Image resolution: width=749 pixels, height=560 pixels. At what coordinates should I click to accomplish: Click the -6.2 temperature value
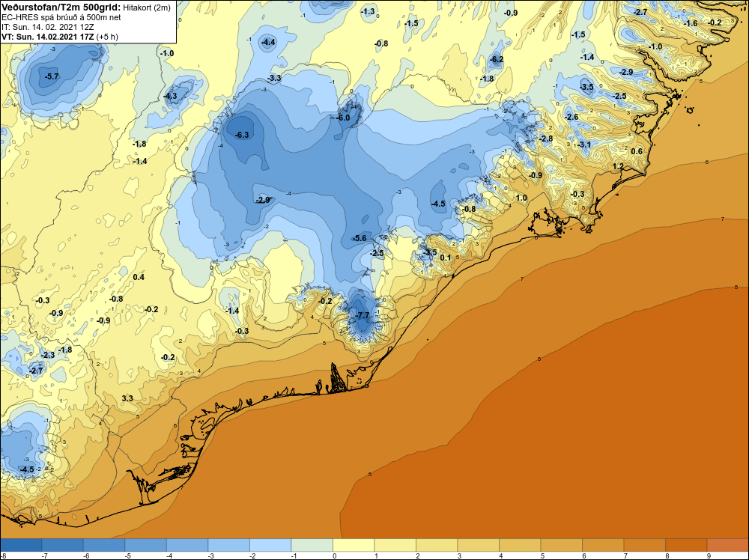click(x=497, y=59)
